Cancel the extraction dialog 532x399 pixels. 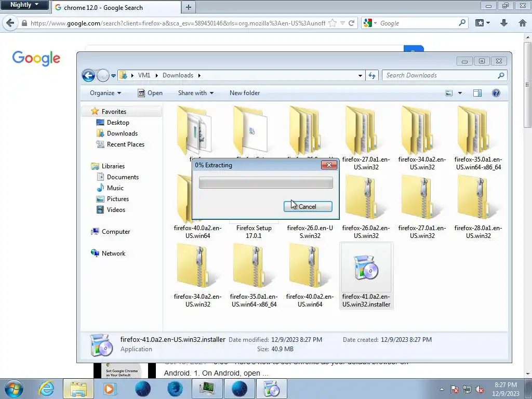(x=308, y=207)
